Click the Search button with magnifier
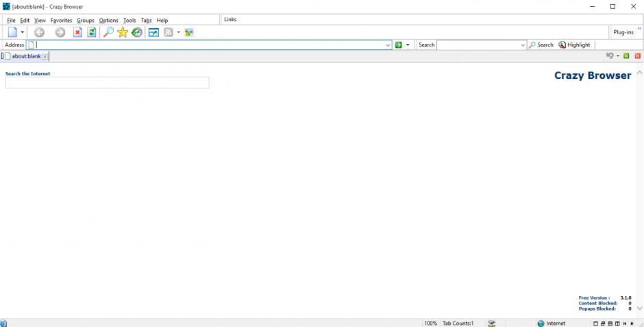This screenshot has width=644, height=327. (x=541, y=45)
